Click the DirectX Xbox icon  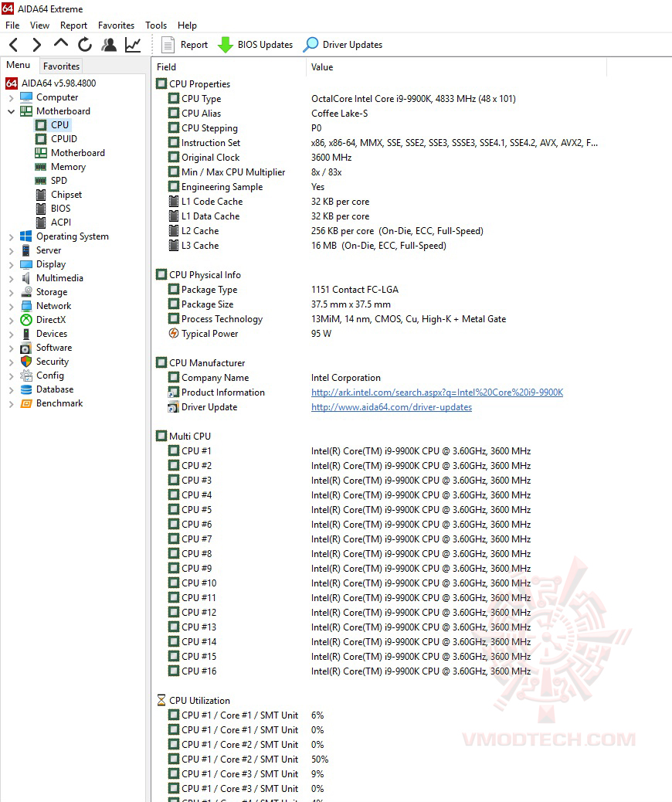click(x=26, y=320)
